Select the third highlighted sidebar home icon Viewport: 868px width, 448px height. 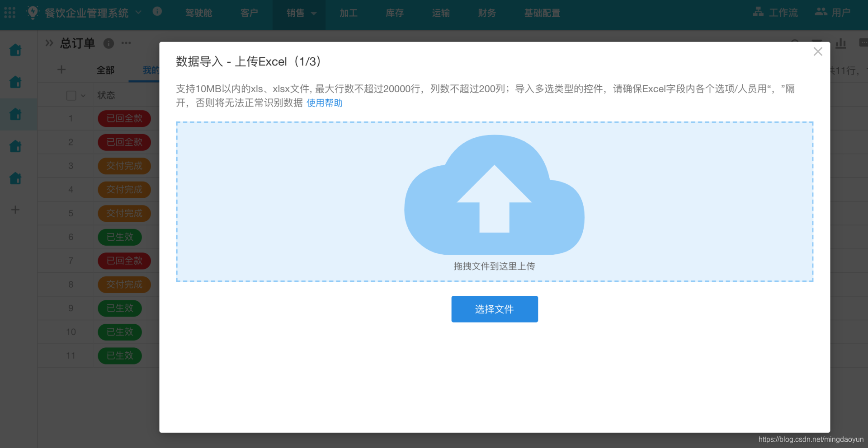click(x=15, y=114)
